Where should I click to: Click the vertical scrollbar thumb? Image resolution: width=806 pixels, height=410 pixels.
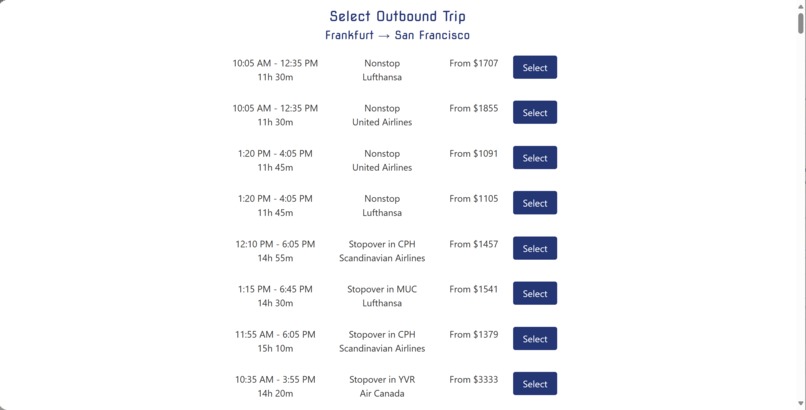[801, 23]
